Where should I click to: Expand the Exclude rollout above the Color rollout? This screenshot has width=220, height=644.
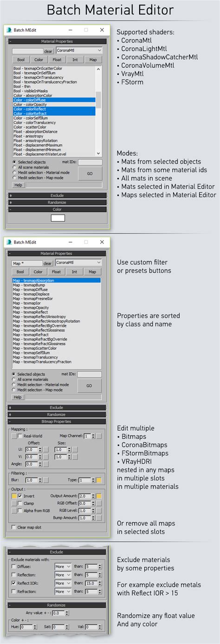[57, 195]
